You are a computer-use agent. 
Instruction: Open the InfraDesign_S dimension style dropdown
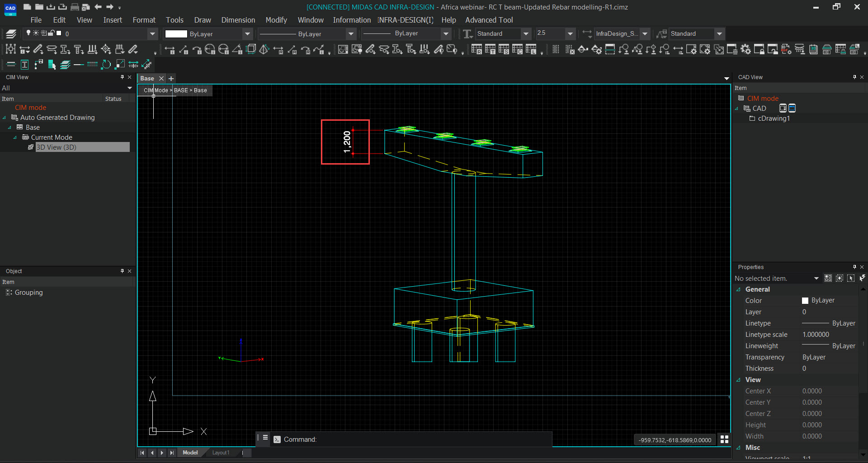click(645, 33)
